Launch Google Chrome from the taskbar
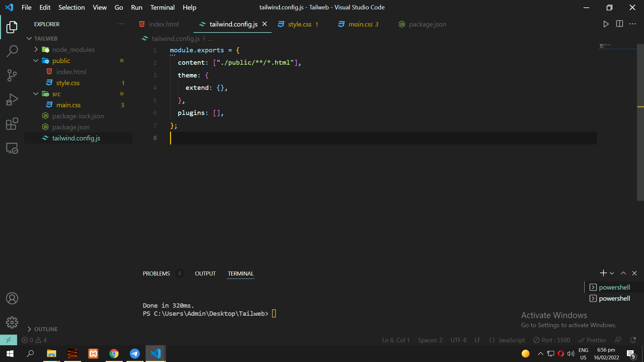Image resolution: width=644 pixels, height=362 pixels. pos(114,353)
